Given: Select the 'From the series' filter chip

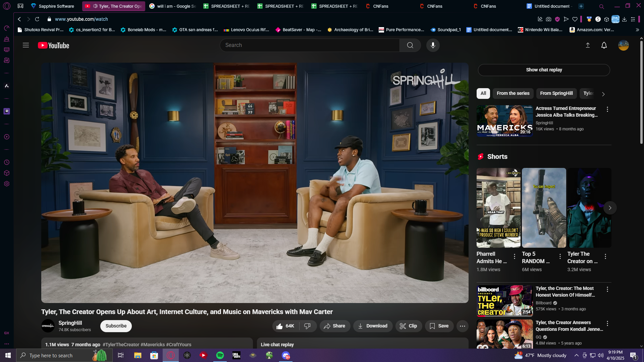Looking at the screenshot, I should tap(513, 94).
